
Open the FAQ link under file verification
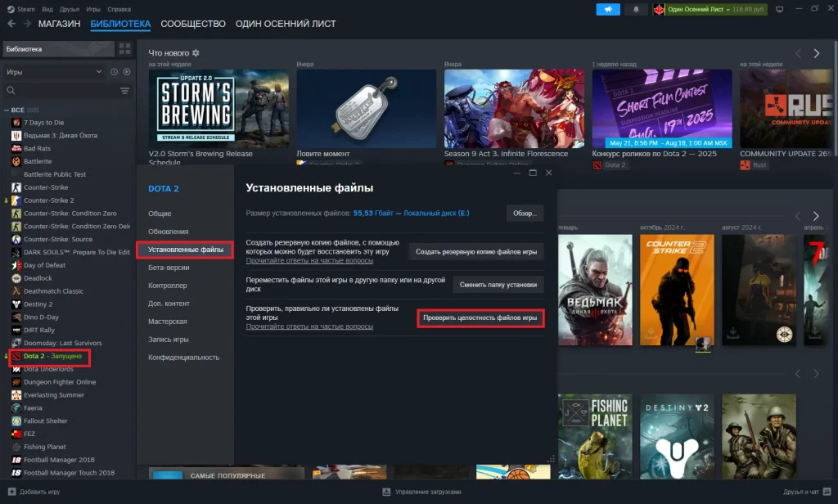[x=309, y=326]
